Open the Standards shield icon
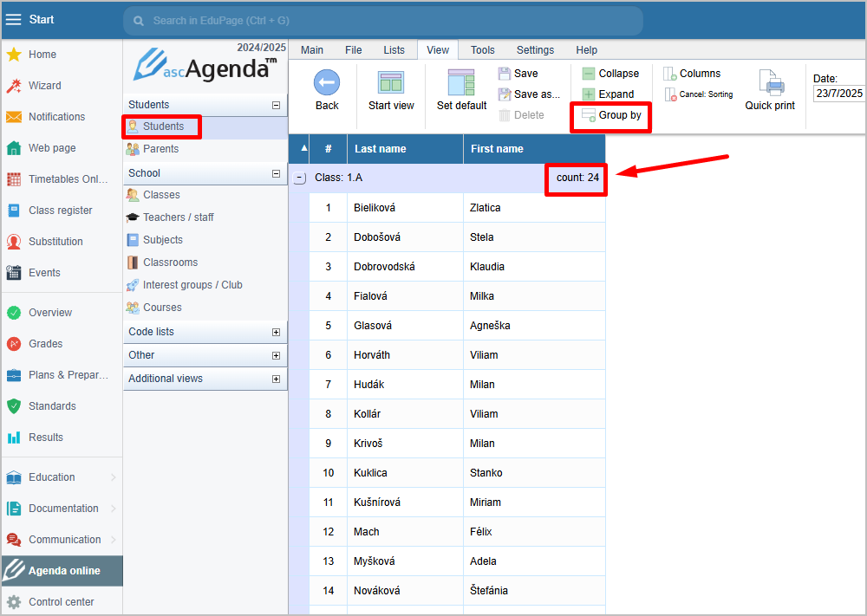 point(14,406)
